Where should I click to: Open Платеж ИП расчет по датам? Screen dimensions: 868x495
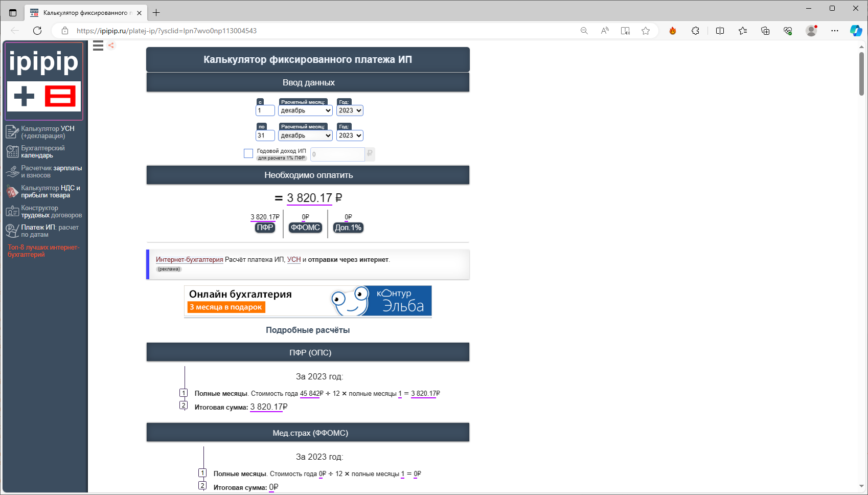pyautogui.click(x=50, y=231)
